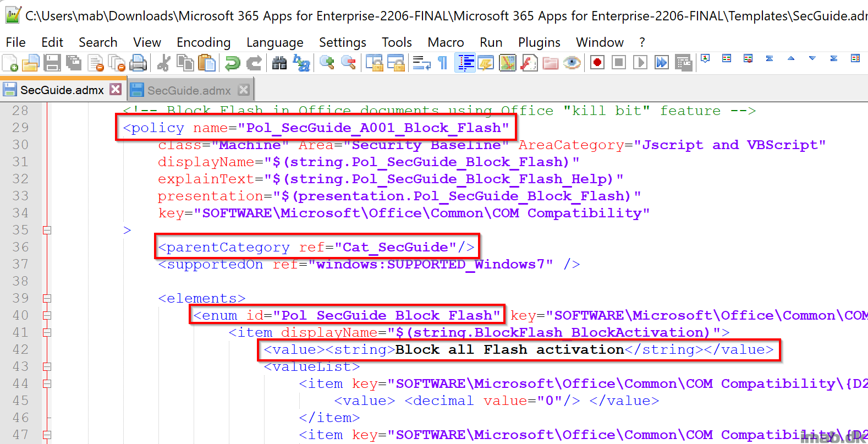The height and width of the screenshot is (444, 868).
Task: Go to next difference down arrow
Action: click(812, 58)
